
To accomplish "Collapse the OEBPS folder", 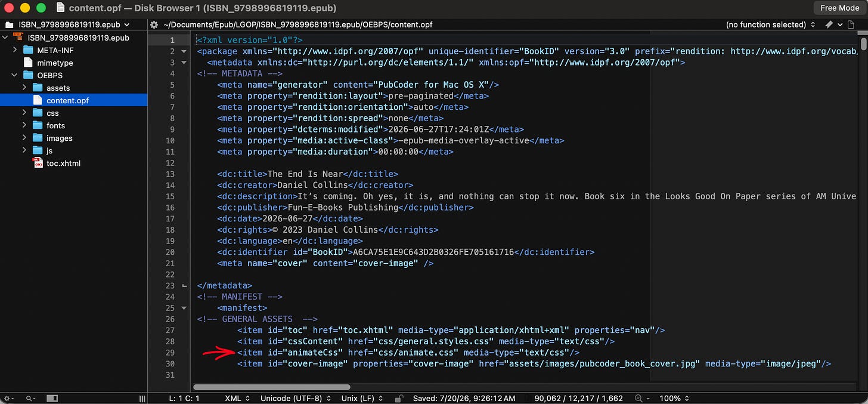I will click(15, 75).
